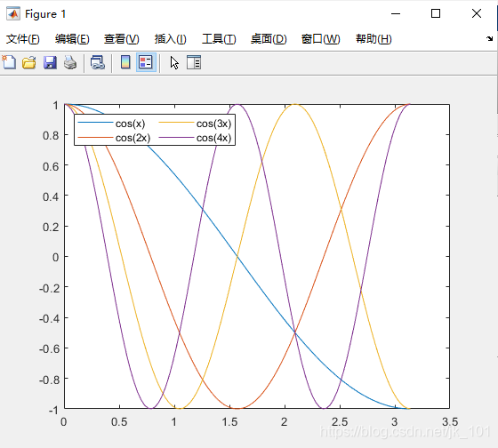
Task: Click the x-axis tick label 2.5
Action: coord(340,421)
